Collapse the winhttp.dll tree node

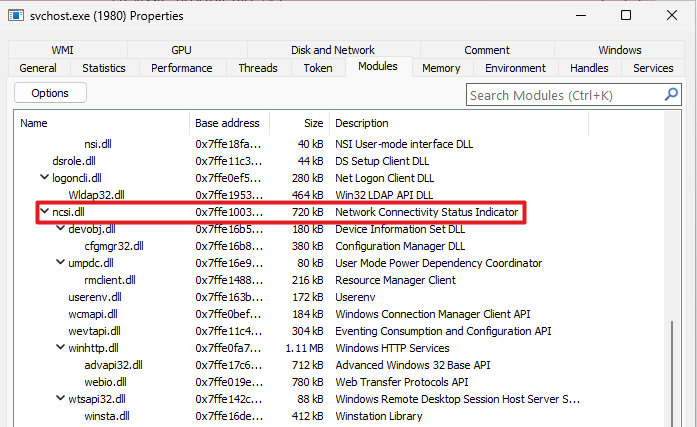pyautogui.click(x=61, y=348)
